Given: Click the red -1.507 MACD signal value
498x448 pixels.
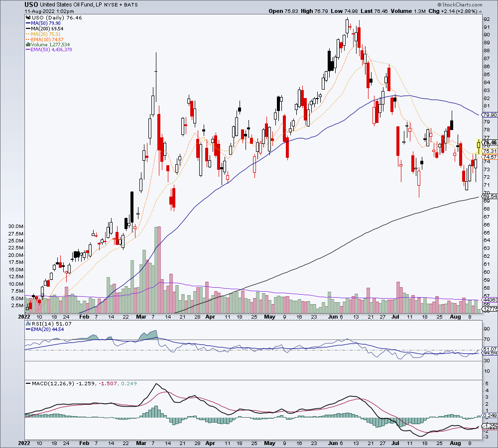Looking at the screenshot, I should 108,384.
